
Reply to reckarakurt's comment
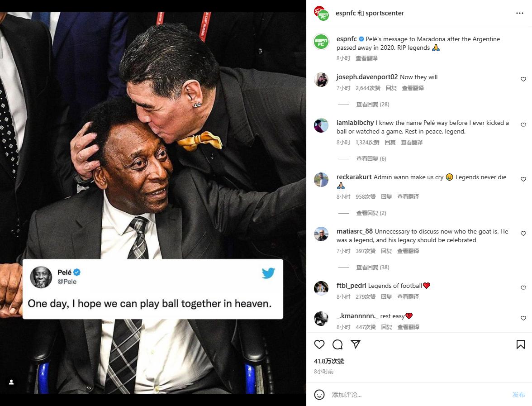point(386,197)
